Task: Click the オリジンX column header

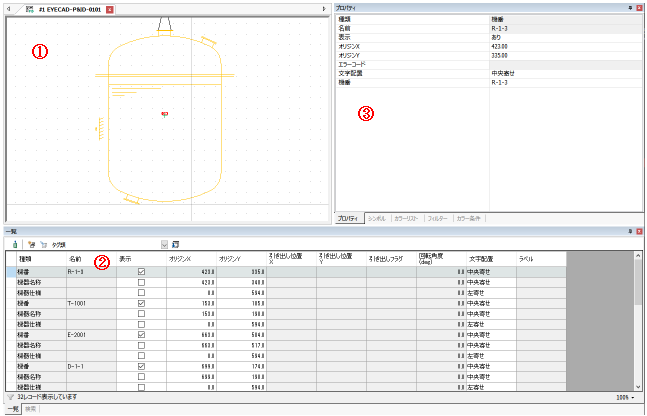Action: click(x=191, y=259)
